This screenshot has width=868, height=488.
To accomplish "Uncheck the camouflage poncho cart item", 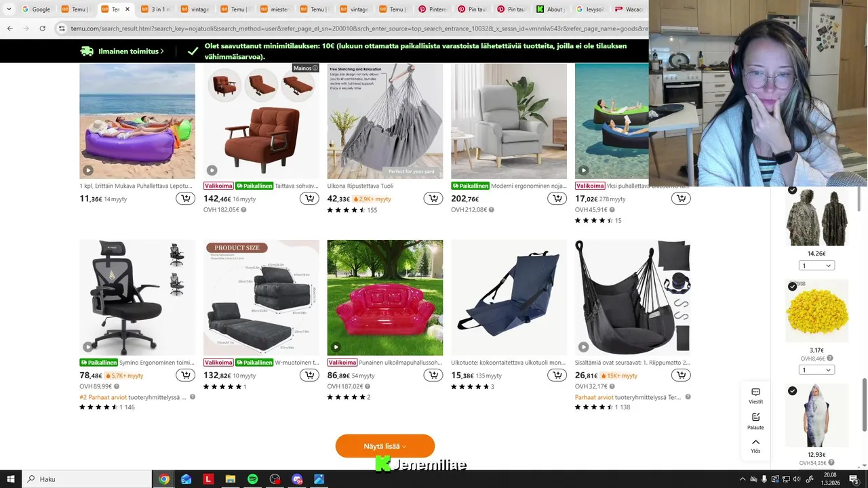I will 792,190.
